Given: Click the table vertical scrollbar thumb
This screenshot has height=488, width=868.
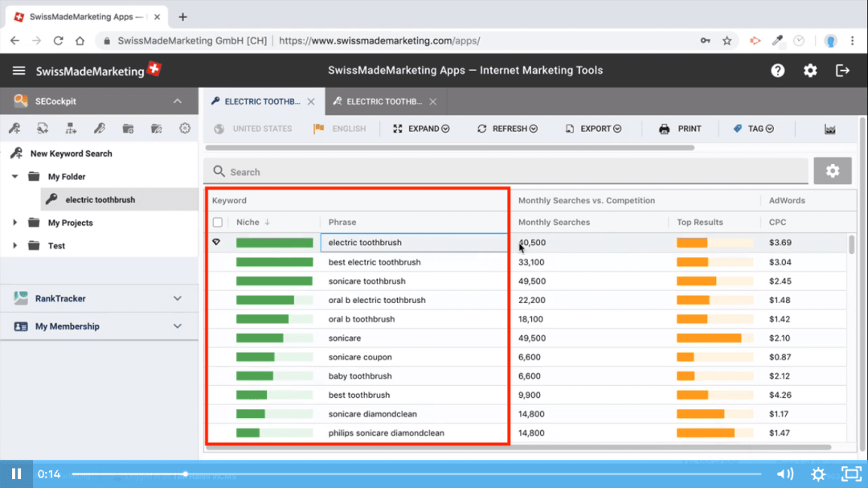Looking at the screenshot, I should click(851, 244).
